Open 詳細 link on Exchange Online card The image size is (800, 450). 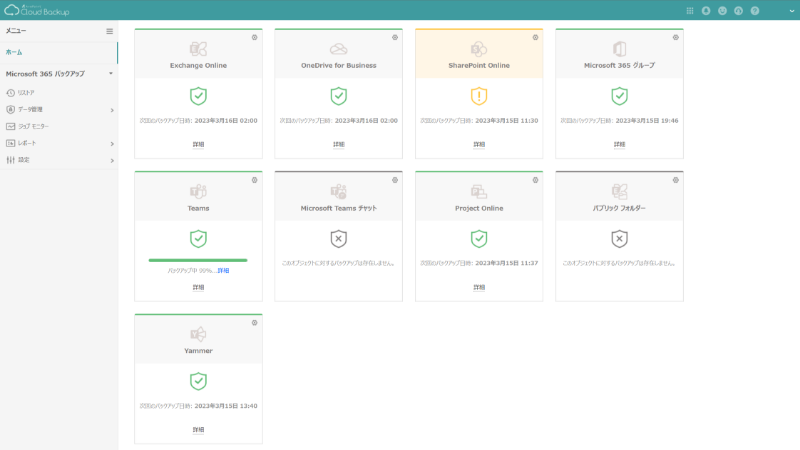pyautogui.click(x=198, y=144)
